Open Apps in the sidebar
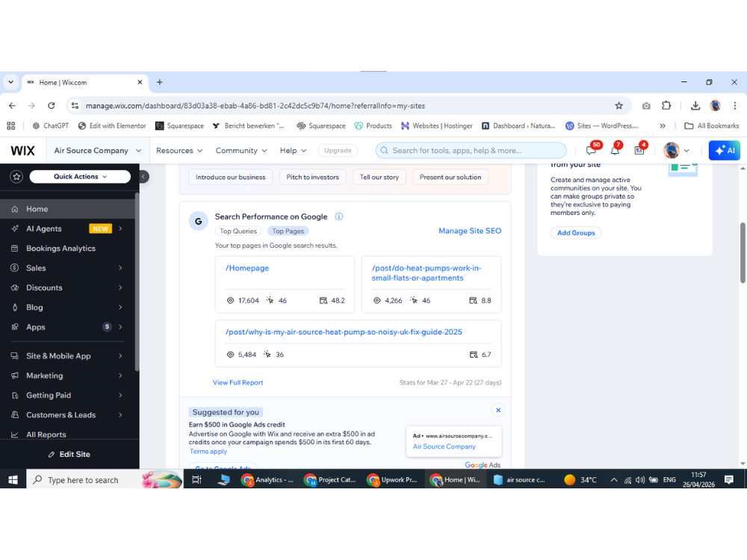 (68, 327)
